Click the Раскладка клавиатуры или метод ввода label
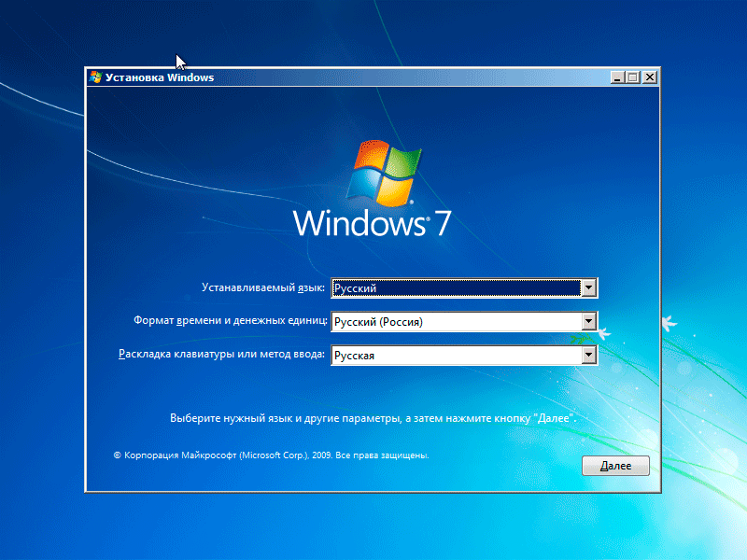 221,356
